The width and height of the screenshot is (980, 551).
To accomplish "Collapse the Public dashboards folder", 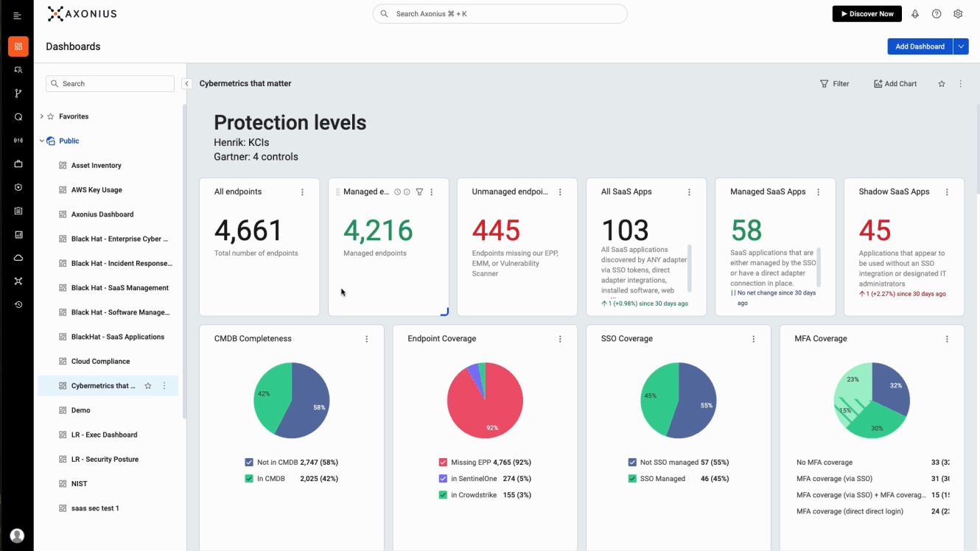I will pyautogui.click(x=42, y=141).
